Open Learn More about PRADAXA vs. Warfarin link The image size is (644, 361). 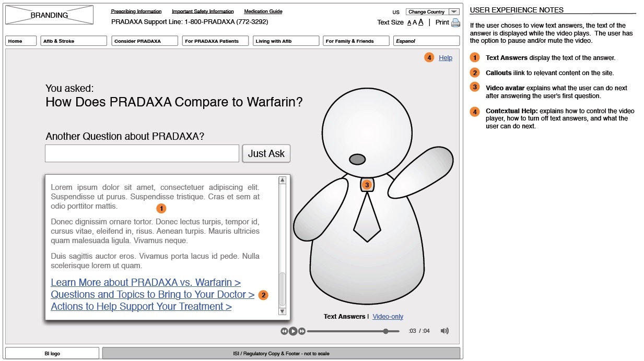coord(146,282)
